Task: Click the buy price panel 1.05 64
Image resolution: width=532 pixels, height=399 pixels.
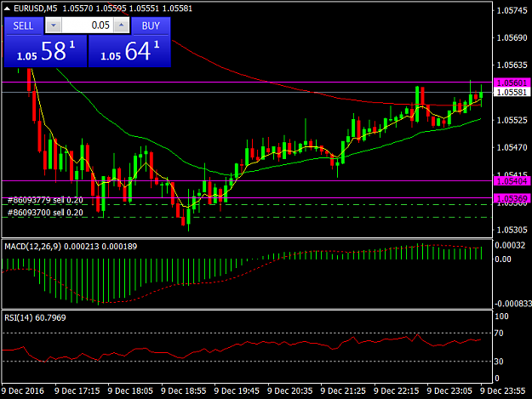Action: 129,51
